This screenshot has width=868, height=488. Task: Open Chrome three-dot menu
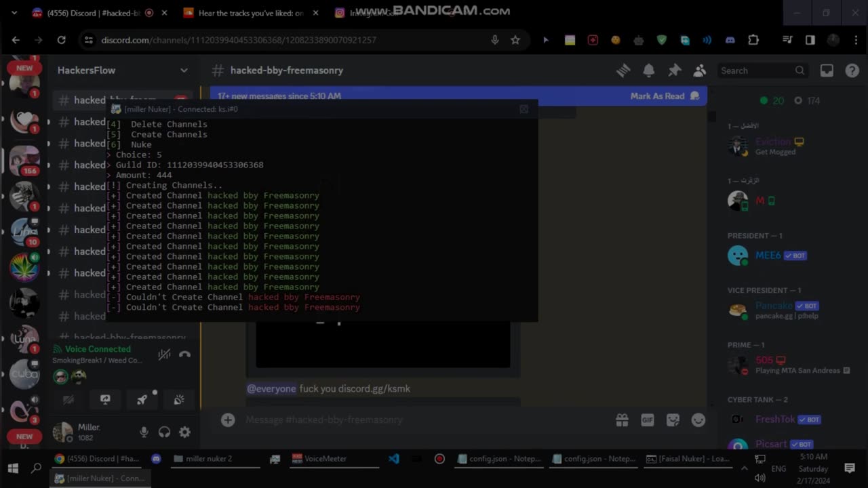point(856,40)
